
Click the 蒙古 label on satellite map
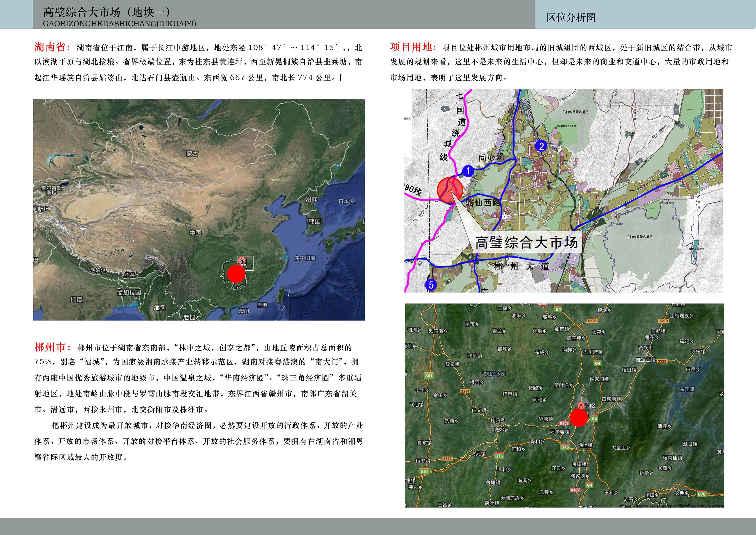coord(192,154)
